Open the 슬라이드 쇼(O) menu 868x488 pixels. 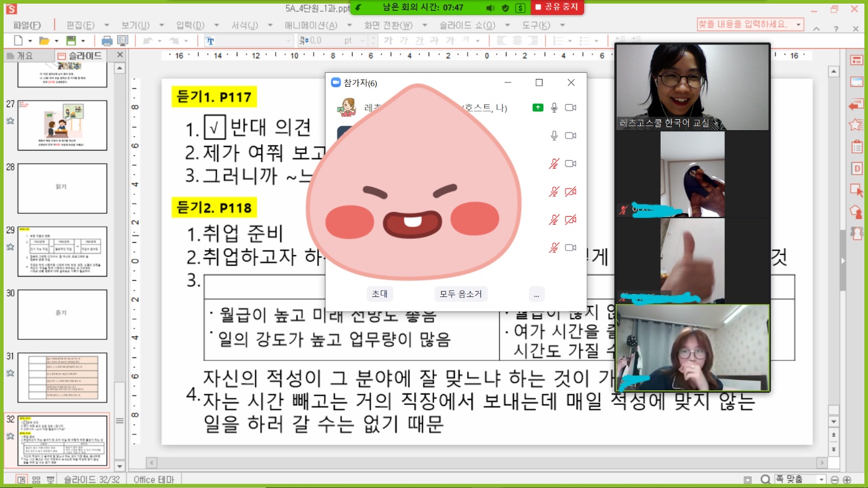point(467,25)
